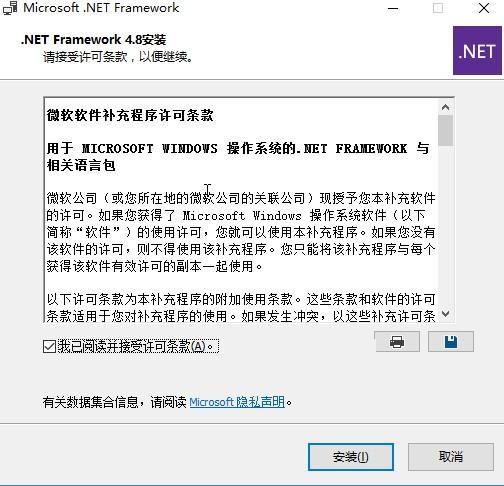
Task: Click the 取消 cancel button
Action: 451,457
